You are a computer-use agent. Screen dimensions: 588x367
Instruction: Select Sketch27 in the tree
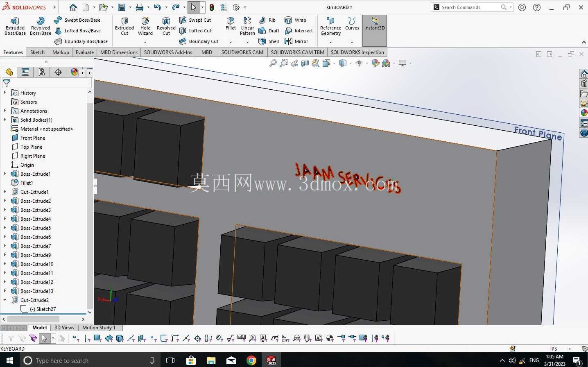click(38, 309)
